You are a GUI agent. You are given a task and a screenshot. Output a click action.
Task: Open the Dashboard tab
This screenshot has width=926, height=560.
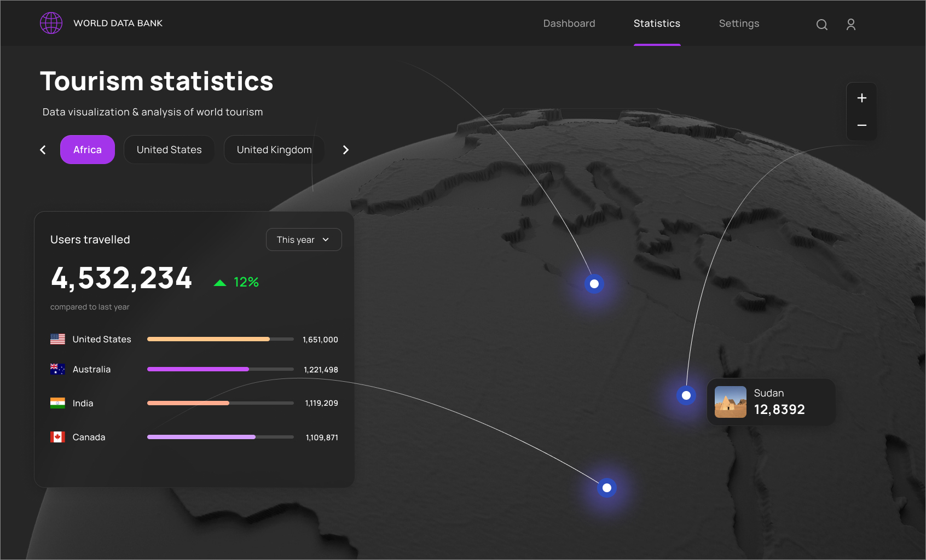click(x=569, y=24)
